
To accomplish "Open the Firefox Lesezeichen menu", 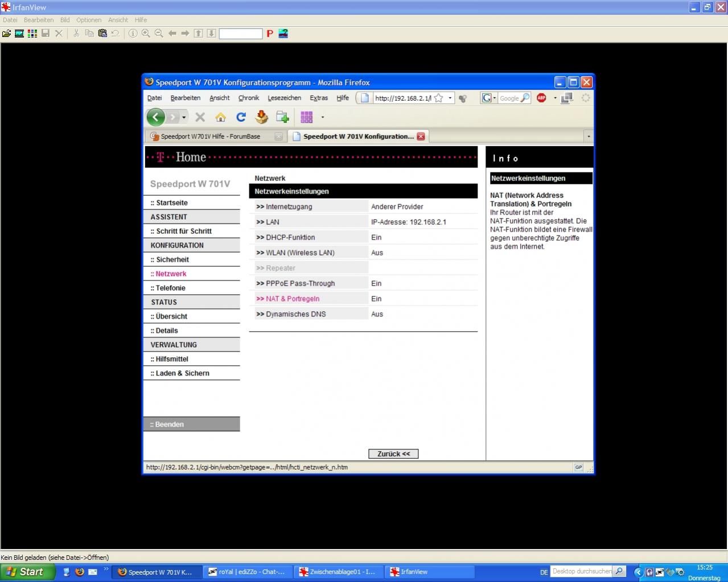I will tap(284, 98).
